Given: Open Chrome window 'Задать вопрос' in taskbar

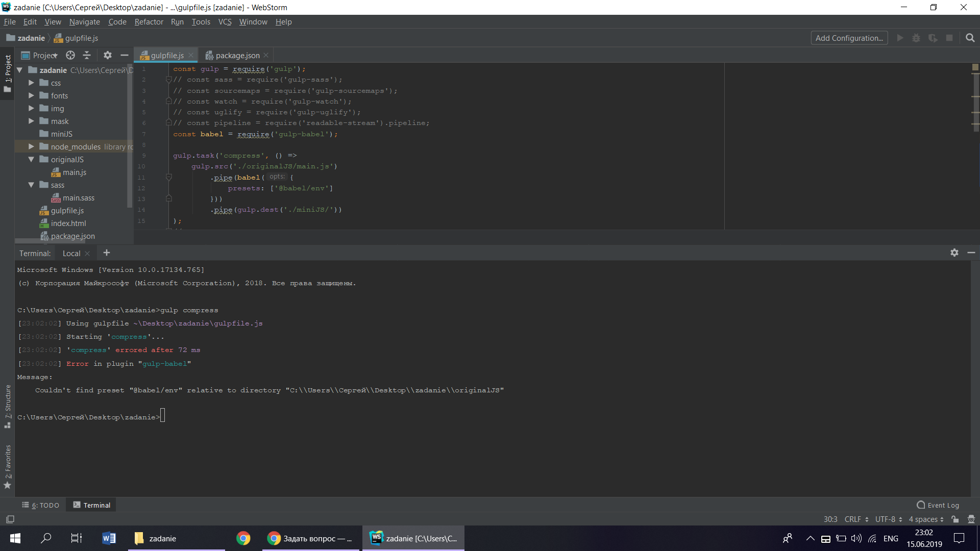Looking at the screenshot, I should click(310, 538).
